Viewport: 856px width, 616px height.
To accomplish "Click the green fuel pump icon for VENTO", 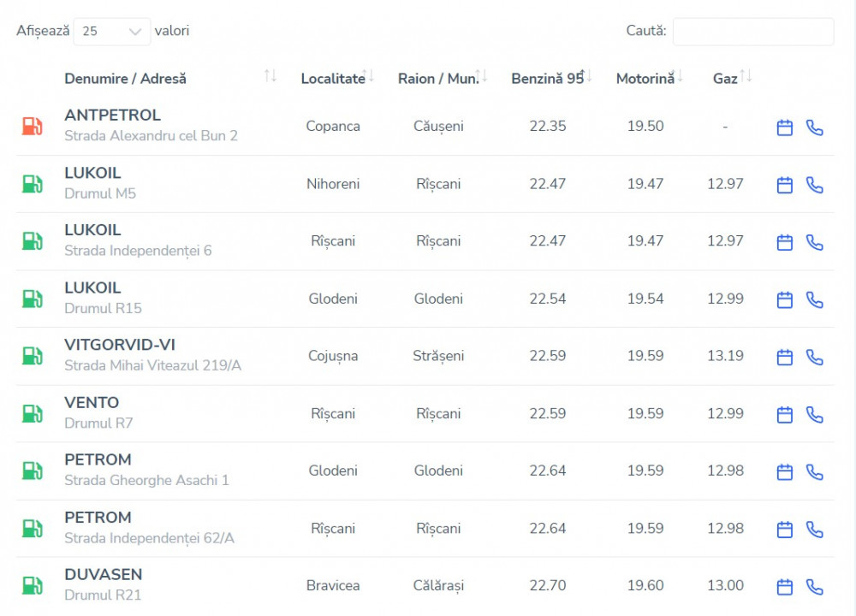I will point(32,414).
